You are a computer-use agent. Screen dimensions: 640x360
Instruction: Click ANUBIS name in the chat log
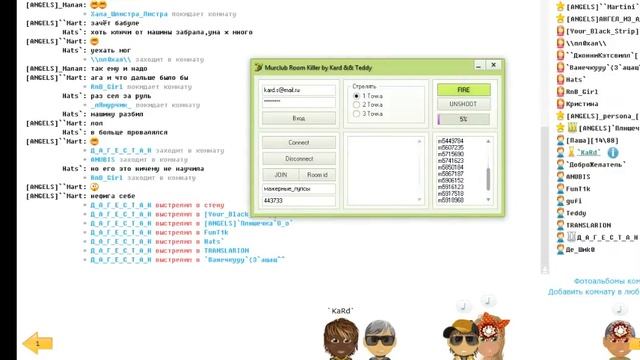pyautogui.click(x=102, y=160)
